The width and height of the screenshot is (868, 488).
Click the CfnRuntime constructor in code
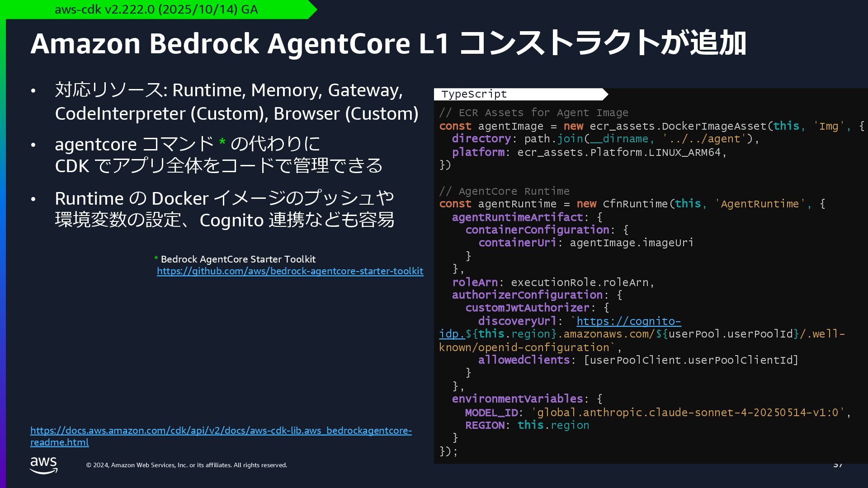(x=635, y=204)
